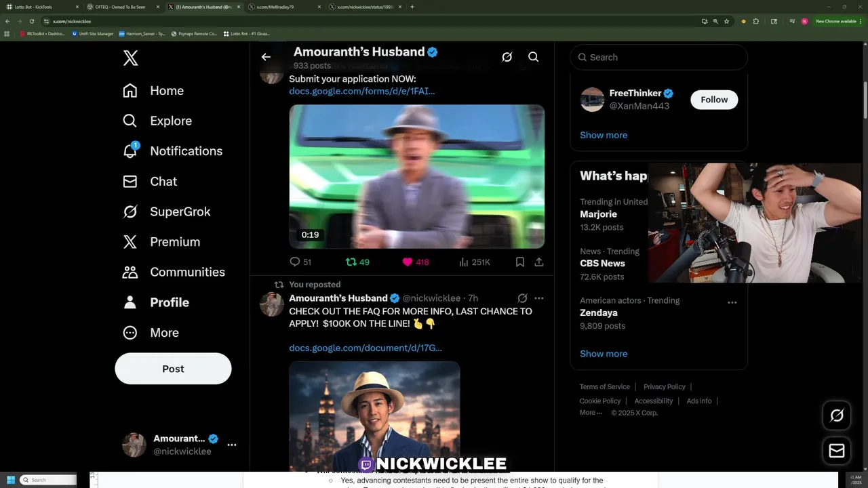
Task: Switch to the Lotto Bot - KickTools tab
Action: click(42, 7)
